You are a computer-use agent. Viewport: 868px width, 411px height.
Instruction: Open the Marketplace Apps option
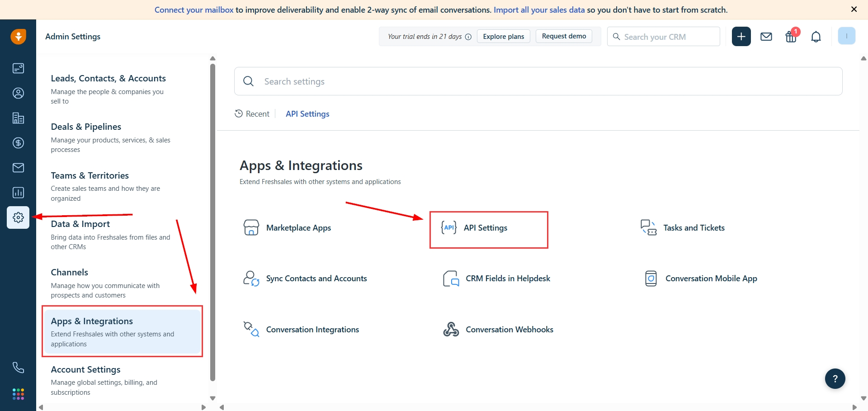tap(298, 228)
